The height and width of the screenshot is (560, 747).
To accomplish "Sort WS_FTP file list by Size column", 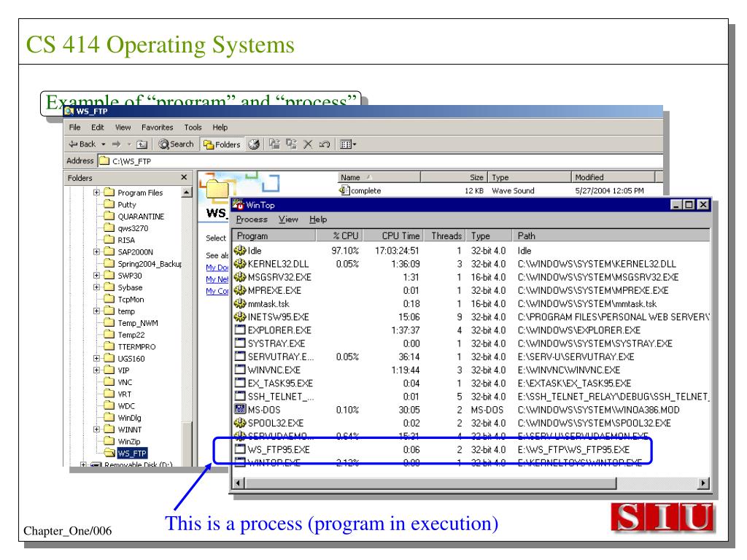I will (x=454, y=177).
